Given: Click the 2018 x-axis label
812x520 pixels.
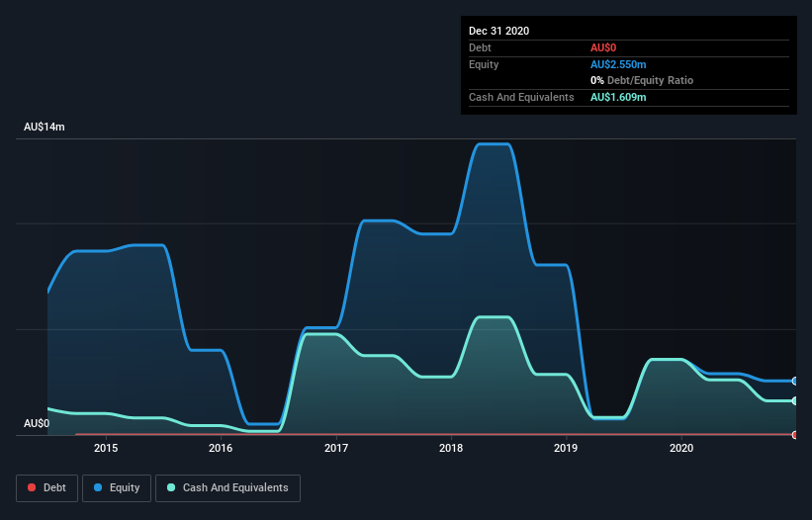Looking at the screenshot, I should [x=451, y=448].
